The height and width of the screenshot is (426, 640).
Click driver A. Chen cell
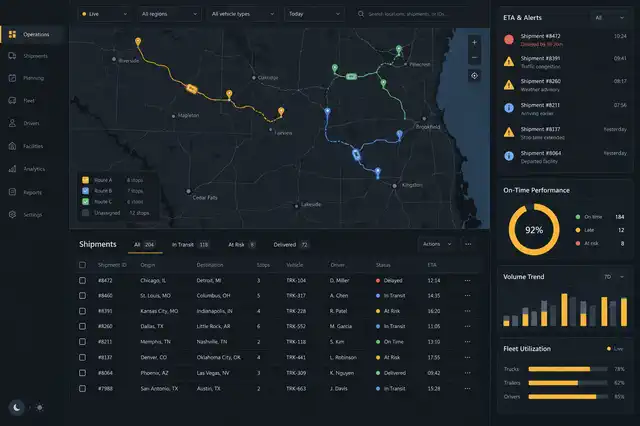tap(339, 295)
